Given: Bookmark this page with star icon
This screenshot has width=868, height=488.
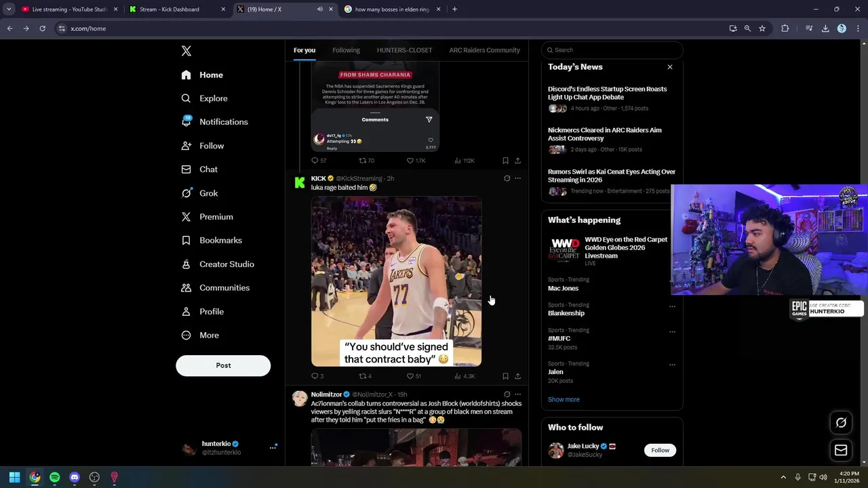Looking at the screenshot, I should (762, 28).
